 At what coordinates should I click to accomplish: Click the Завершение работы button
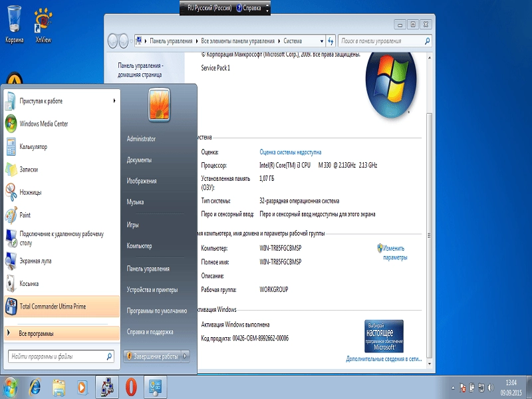coord(152,356)
